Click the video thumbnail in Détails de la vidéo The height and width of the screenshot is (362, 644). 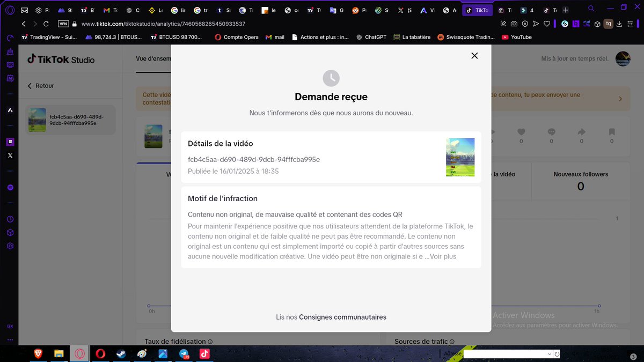pyautogui.click(x=460, y=157)
